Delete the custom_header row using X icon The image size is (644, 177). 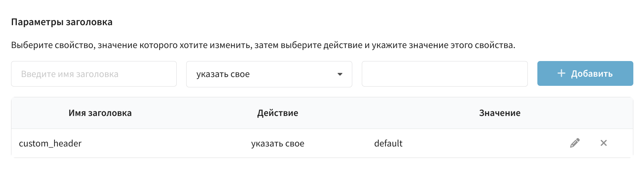coord(604,143)
